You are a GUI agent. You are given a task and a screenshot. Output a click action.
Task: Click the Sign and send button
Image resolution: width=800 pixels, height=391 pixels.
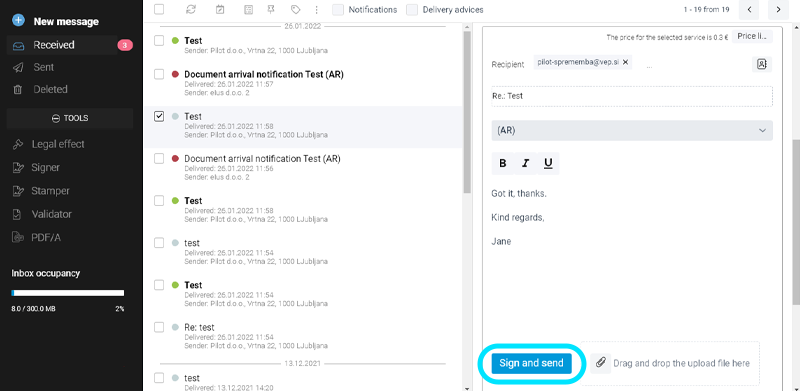(531, 363)
